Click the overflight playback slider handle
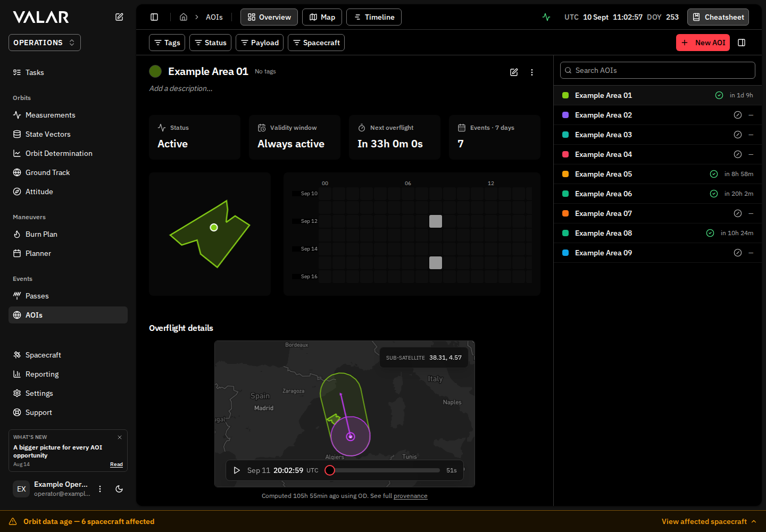Image resolution: width=766 pixels, height=532 pixels. pyautogui.click(x=330, y=470)
